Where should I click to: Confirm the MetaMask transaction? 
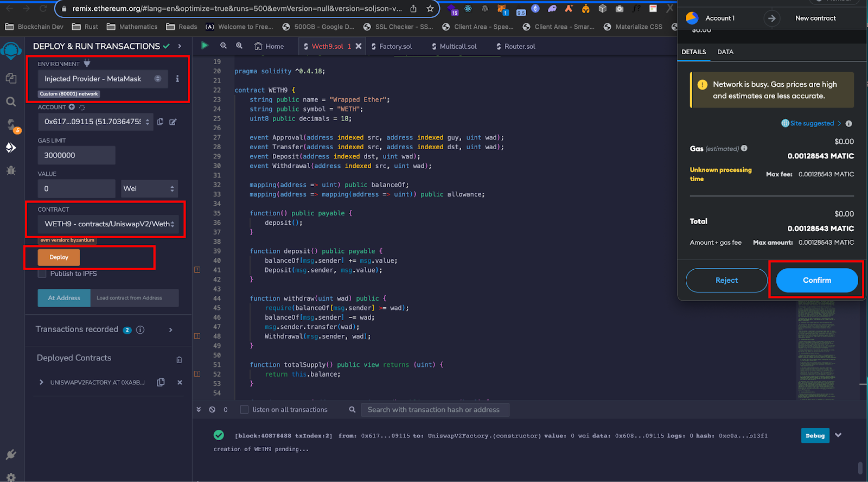point(817,280)
